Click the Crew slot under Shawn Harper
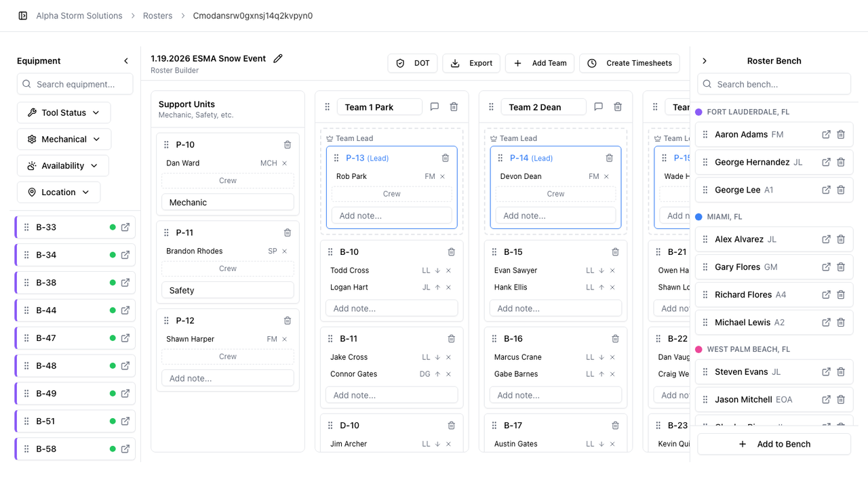This screenshot has width=868, height=488. tap(228, 357)
